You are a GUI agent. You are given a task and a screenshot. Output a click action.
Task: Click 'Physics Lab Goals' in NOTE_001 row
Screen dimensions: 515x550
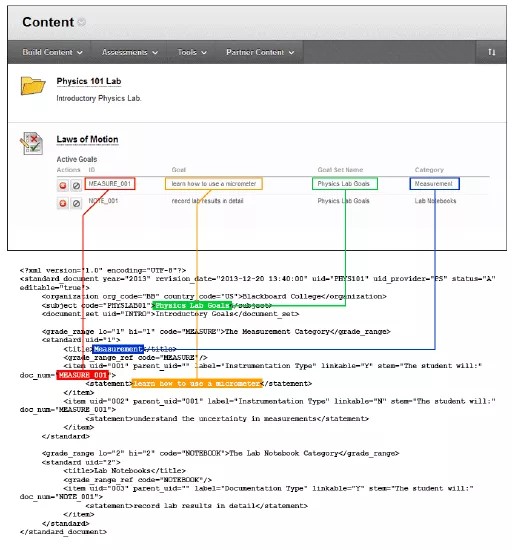coord(343,201)
